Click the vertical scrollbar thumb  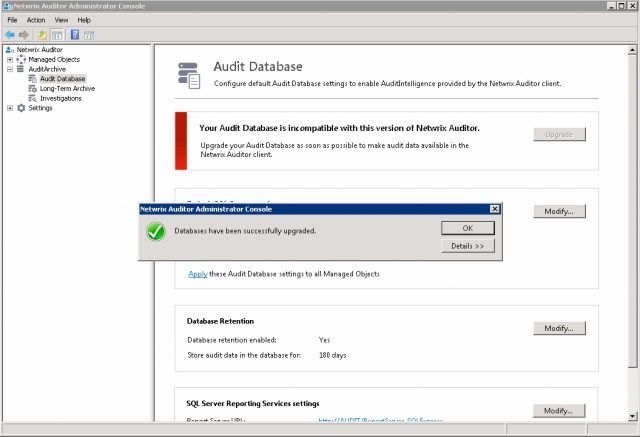632,211
